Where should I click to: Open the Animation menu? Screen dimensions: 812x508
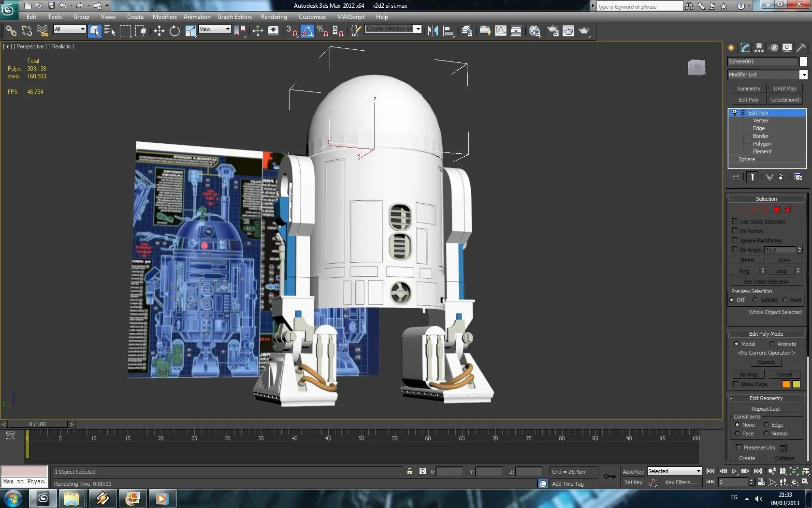coord(197,16)
